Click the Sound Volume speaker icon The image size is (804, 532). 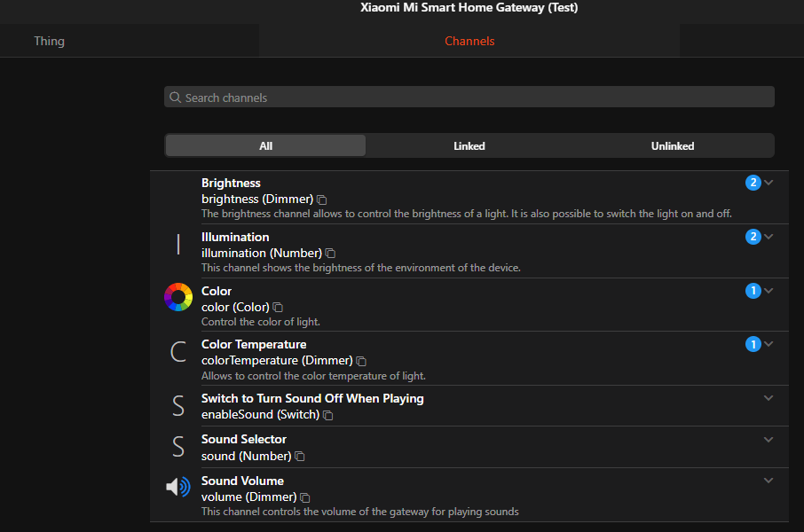coord(178,487)
